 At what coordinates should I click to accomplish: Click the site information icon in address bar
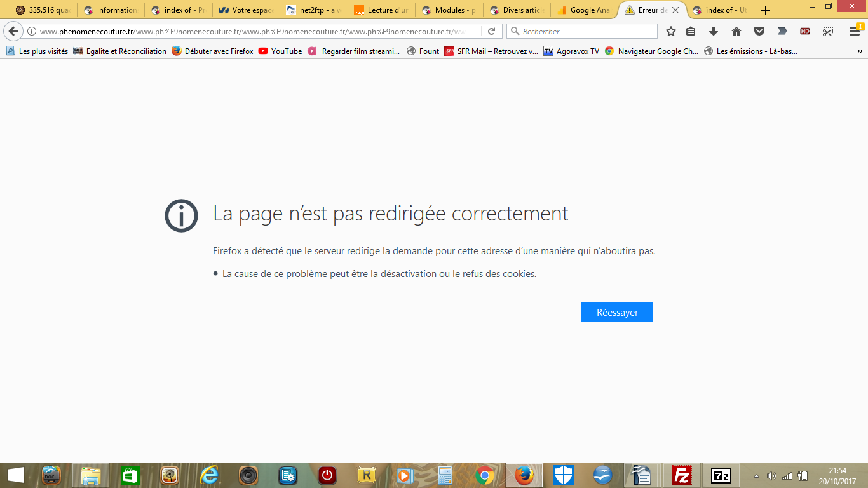(31, 31)
